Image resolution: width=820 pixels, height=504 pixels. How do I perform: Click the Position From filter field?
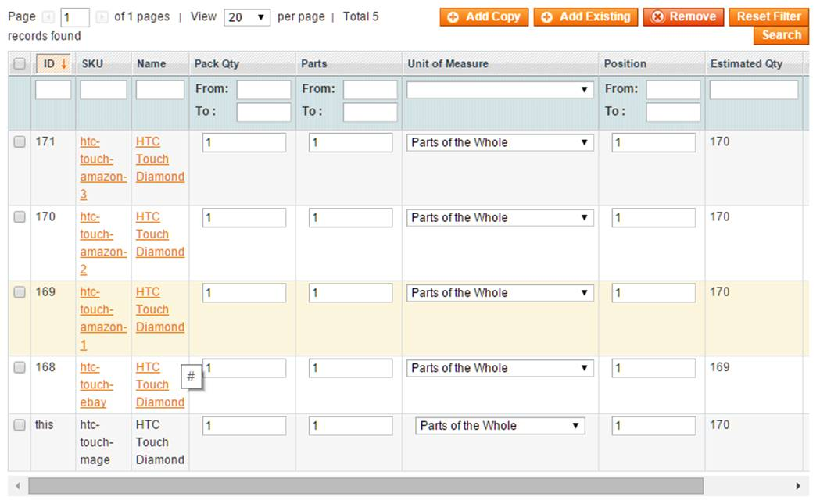pyautogui.click(x=673, y=90)
